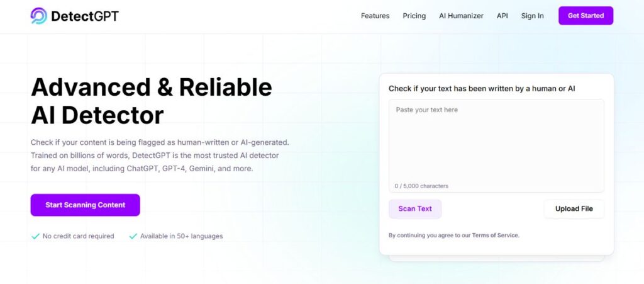Go to the Pricing page
This screenshot has width=644, height=284.
click(x=414, y=16)
